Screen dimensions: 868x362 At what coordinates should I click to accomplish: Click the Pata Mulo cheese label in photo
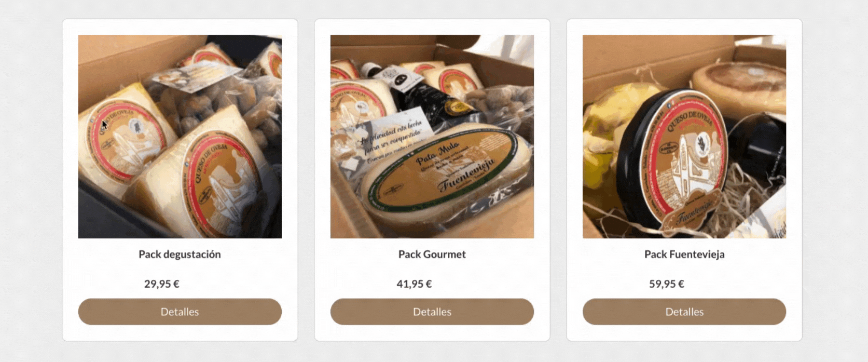click(444, 169)
